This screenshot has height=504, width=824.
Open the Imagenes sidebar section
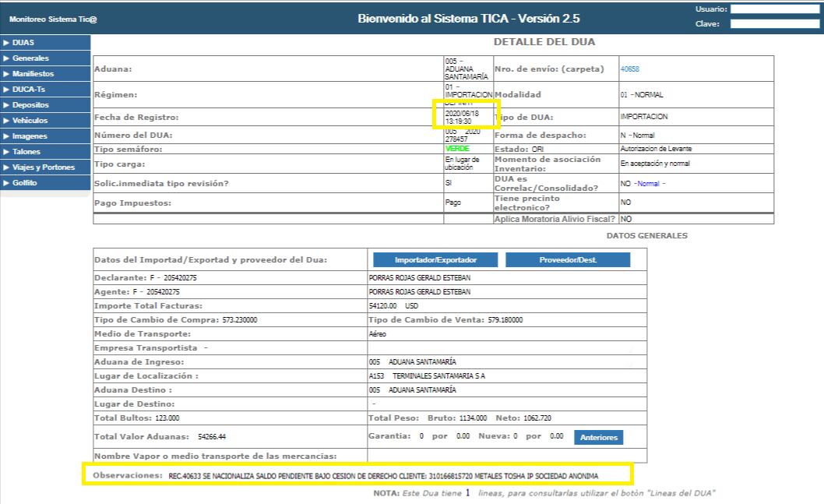pyautogui.click(x=30, y=136)
